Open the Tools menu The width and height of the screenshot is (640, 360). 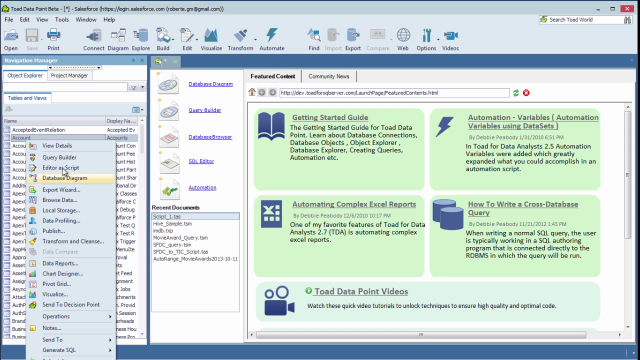click(x=62, y=20)
